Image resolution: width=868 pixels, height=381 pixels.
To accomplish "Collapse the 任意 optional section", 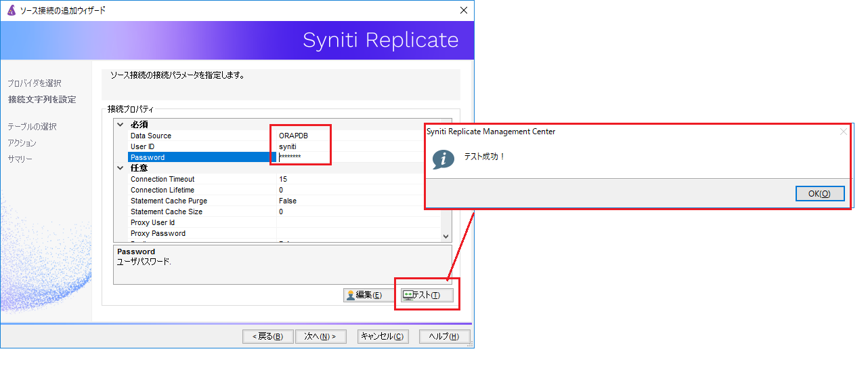I will (121, 168).
